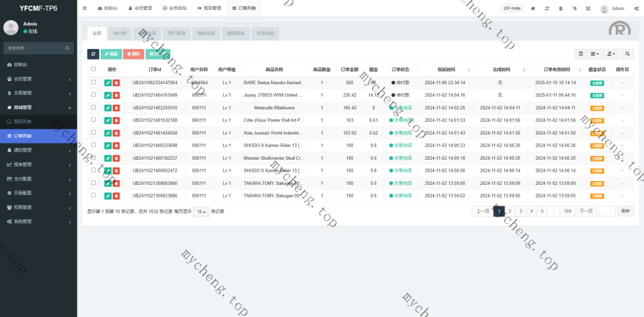
Task: Click the home icon in top bar
Action: pos(533,8)
